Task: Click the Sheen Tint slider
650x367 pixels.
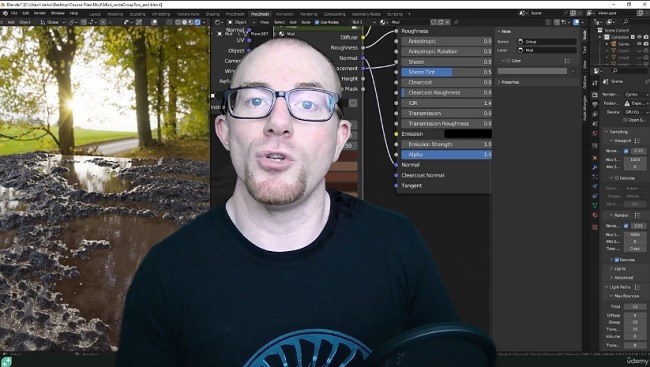Action: (446, 72)
